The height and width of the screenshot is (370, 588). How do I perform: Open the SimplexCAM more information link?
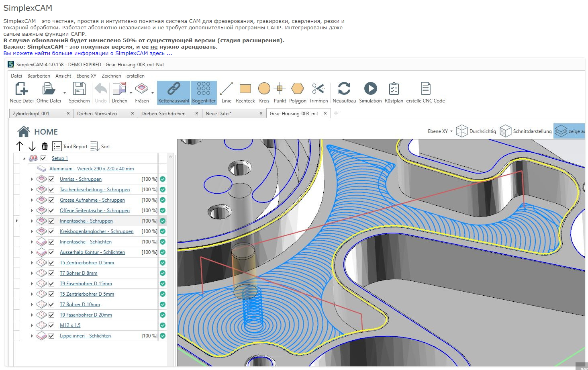tap(88, 53)
